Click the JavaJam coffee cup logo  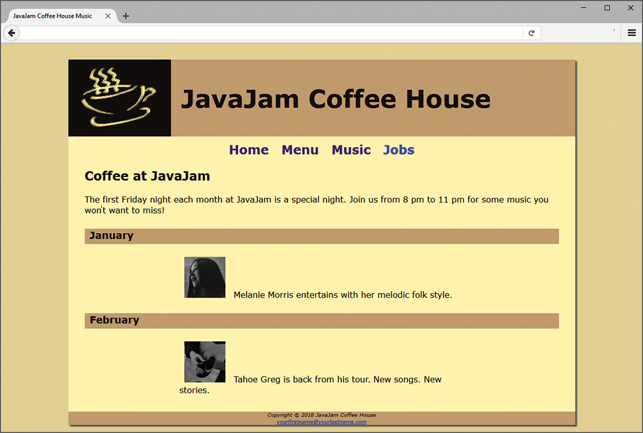[x=120, y=98]
